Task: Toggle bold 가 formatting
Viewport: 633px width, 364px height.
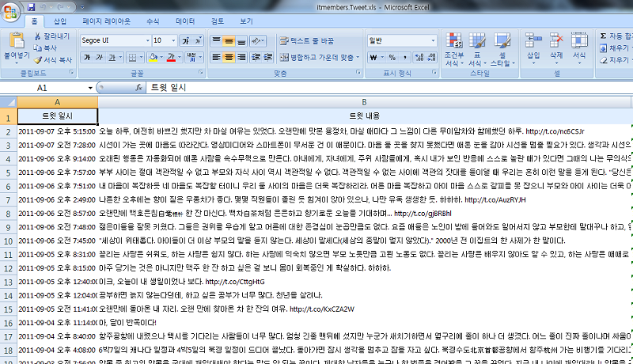Action: tap(87, 58)
